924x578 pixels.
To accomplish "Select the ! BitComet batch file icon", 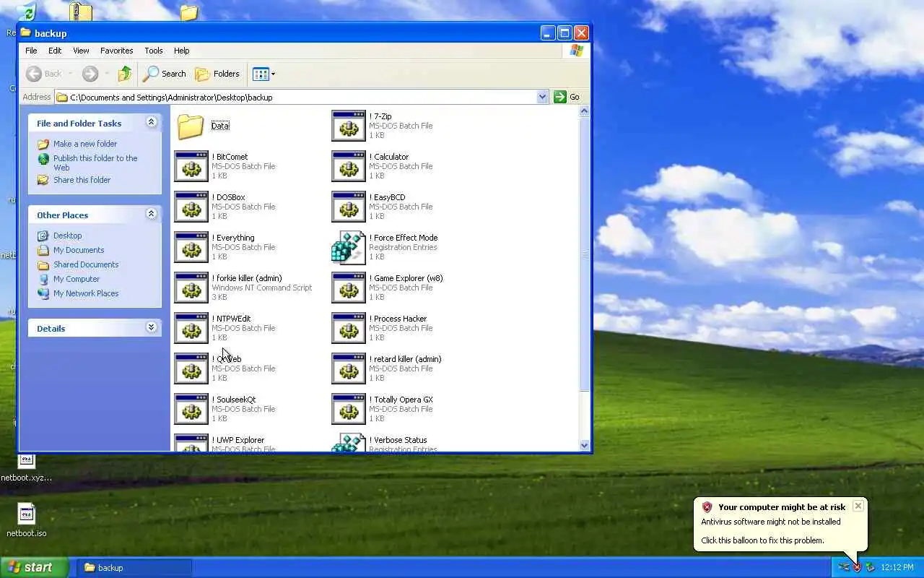I will coord(191,166).
